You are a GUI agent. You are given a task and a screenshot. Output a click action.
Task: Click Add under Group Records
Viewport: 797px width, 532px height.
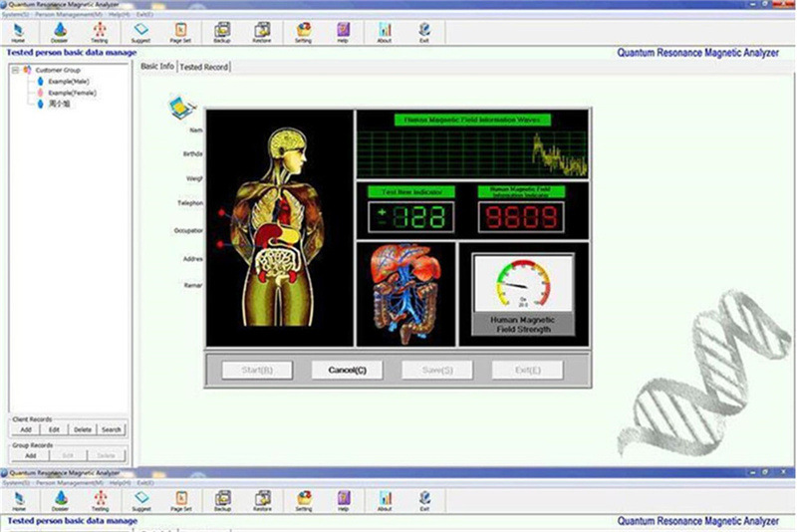[x=31, y=455]
